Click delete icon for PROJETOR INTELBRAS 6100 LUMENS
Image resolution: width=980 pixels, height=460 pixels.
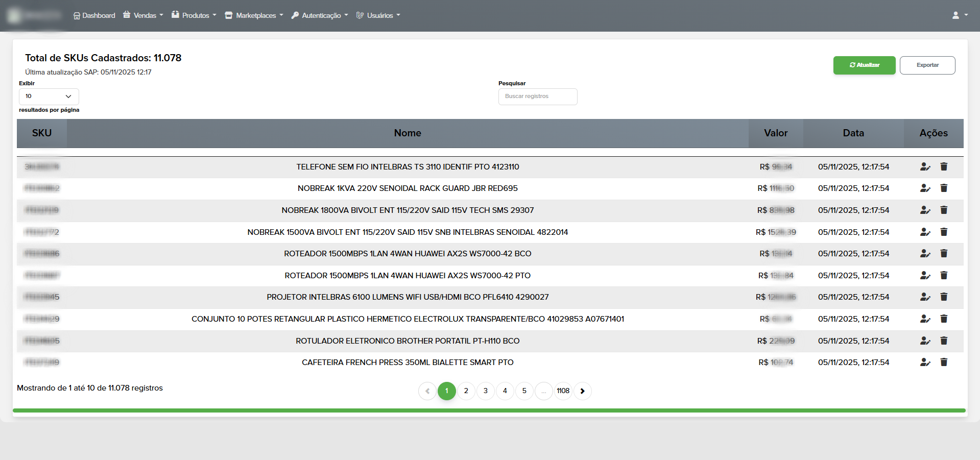point(944,297)
